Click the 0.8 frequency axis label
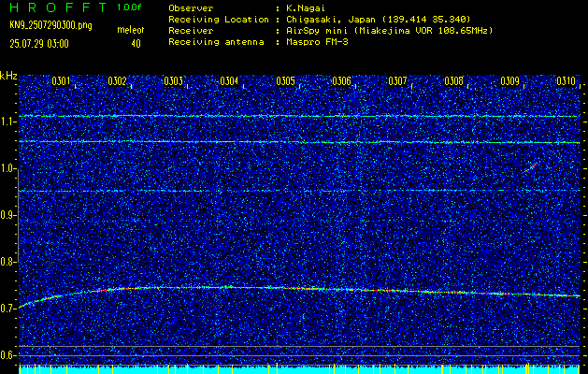 tap(8, 262)
